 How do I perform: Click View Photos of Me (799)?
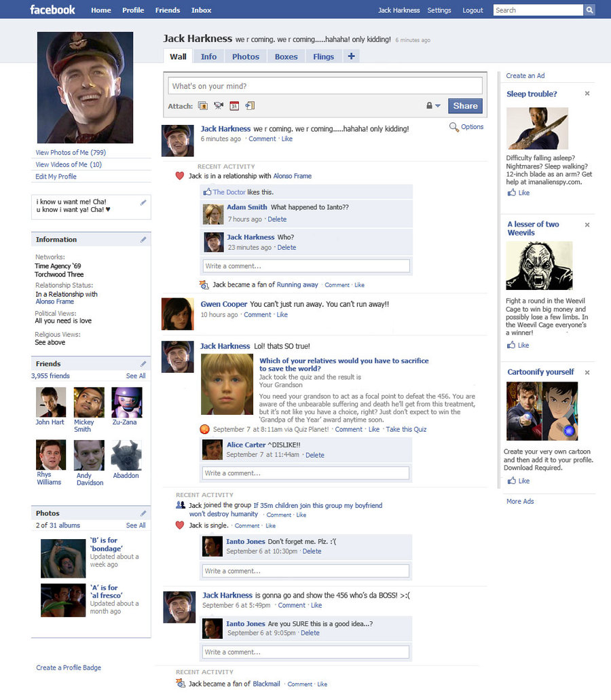pos(71,152)
